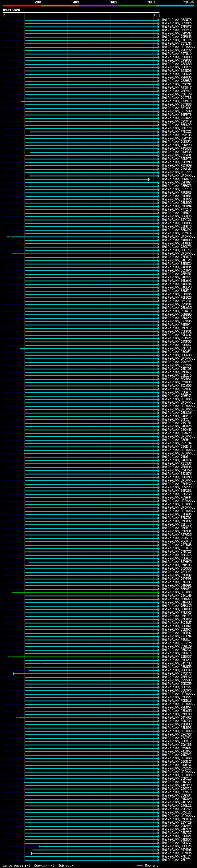Image resolution: width=197 pixels, height=868 pixels.
Task: Click hit label UniRef100_A0BIC4
Action: [x=177, y=857]
